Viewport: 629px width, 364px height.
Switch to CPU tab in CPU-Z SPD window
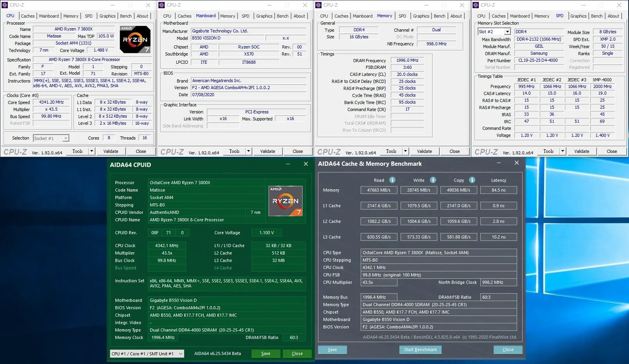pos(481,16)
